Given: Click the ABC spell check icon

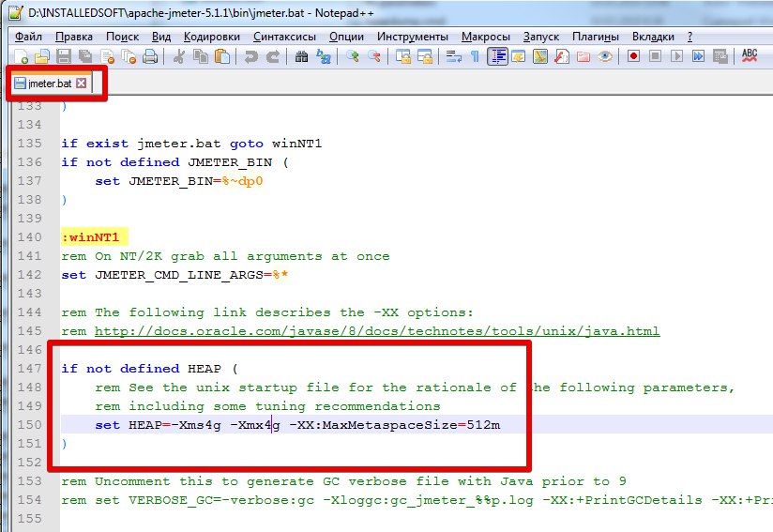Looking at the screenshot, I should pos(750,55).
